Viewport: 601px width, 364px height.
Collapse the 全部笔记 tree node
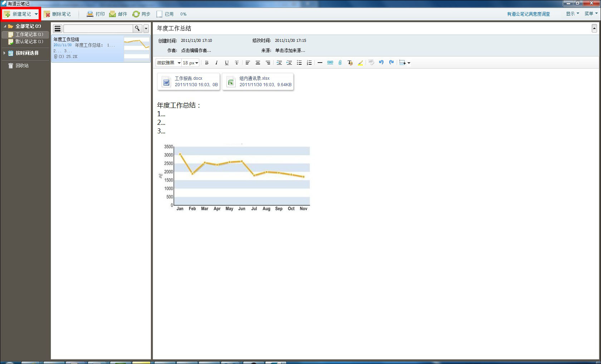pos(5,26)
